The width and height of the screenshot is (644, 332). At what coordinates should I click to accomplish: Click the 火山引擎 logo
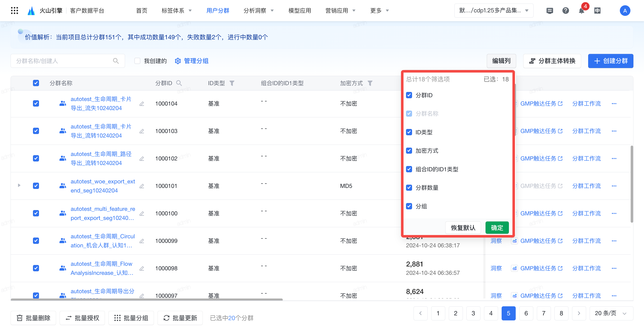pyautogui.click(x=45, y=11)
